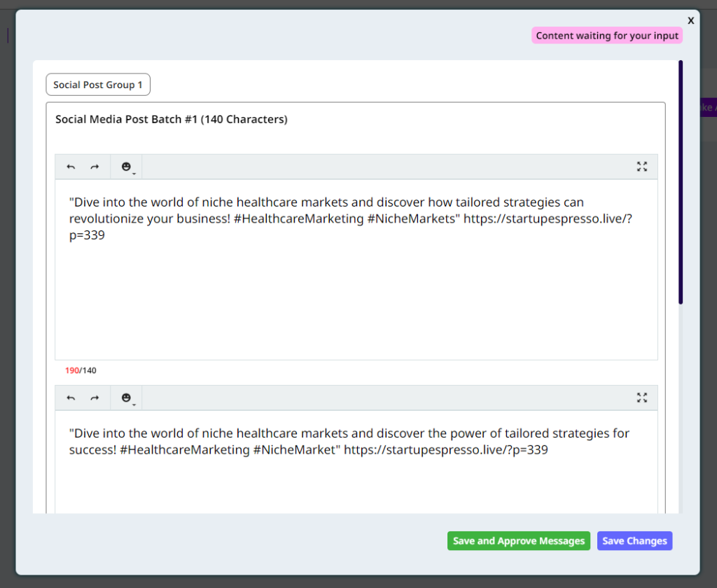Screen dimensions: 717x588
Task: Click the 'Content waiting for your input' badge
Action: coord(607,36)
